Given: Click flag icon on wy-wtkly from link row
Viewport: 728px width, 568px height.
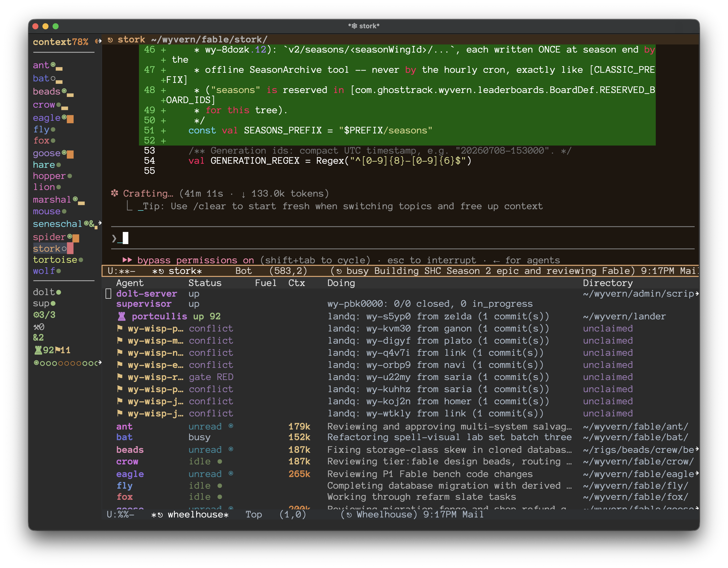Looking at the screenshot, I should [120, 413].
